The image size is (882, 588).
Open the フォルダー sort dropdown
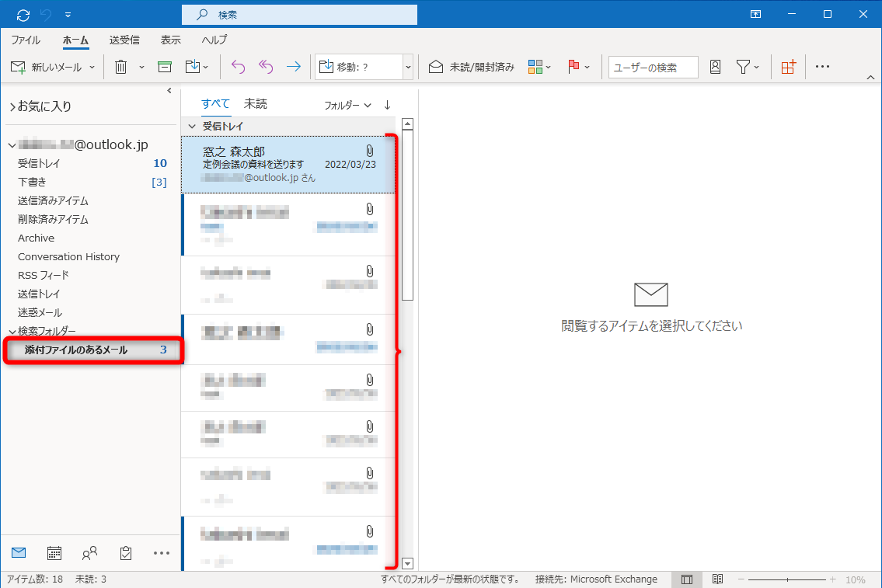pos(347,105)
